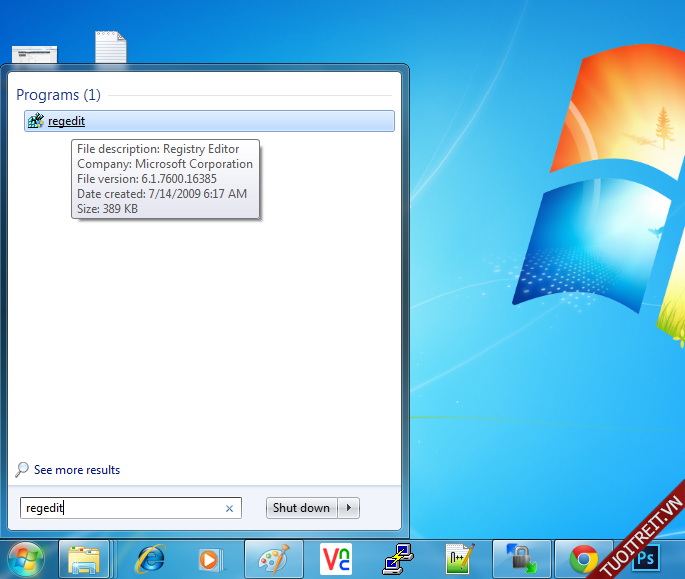This screenshot has width=685, height=579.
Task: Click inside the regedit search field
Action: (x=120, y=509)
